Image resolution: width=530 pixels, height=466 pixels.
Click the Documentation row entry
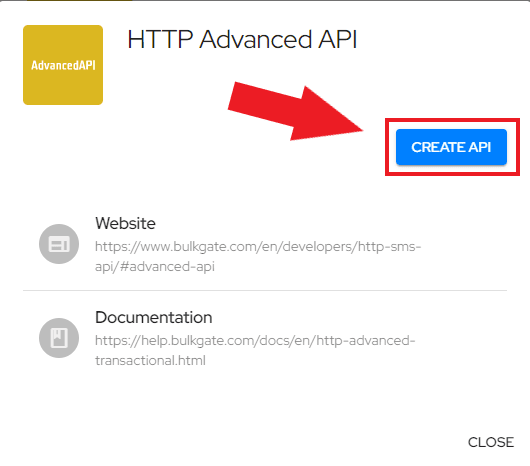click(265, 338)
